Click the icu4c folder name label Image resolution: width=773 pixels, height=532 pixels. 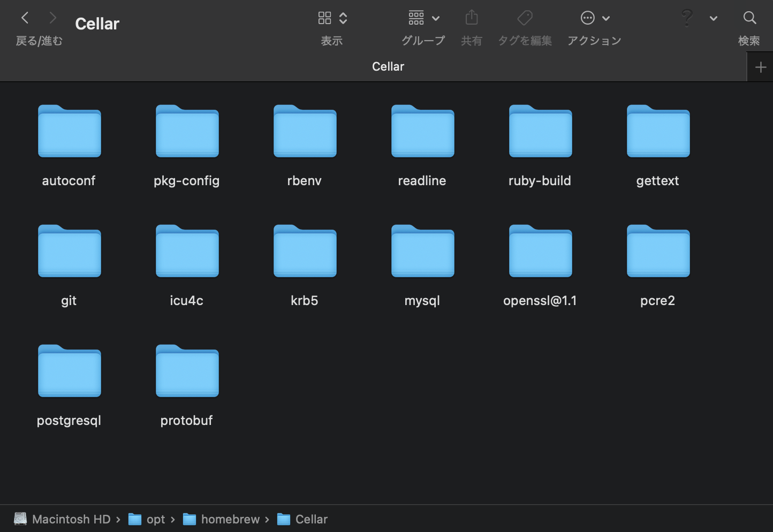click(x=186, y=301)
